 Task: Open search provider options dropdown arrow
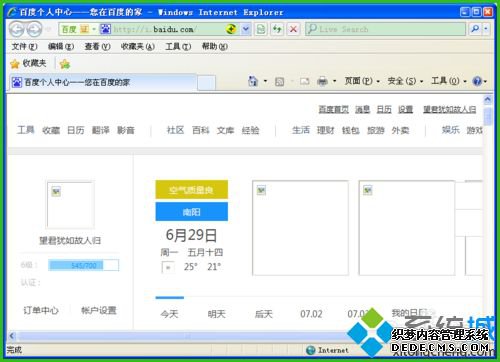486,29
